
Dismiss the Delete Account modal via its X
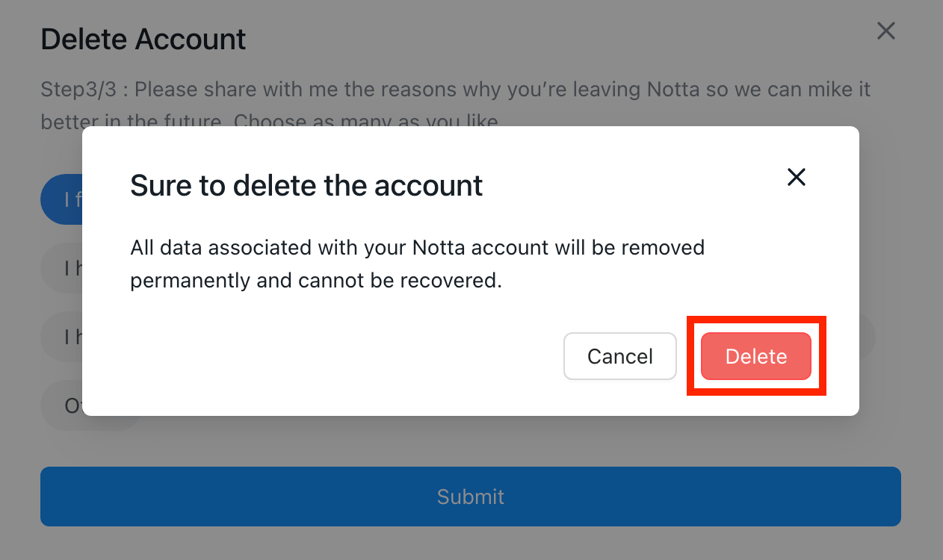(885, 31)
